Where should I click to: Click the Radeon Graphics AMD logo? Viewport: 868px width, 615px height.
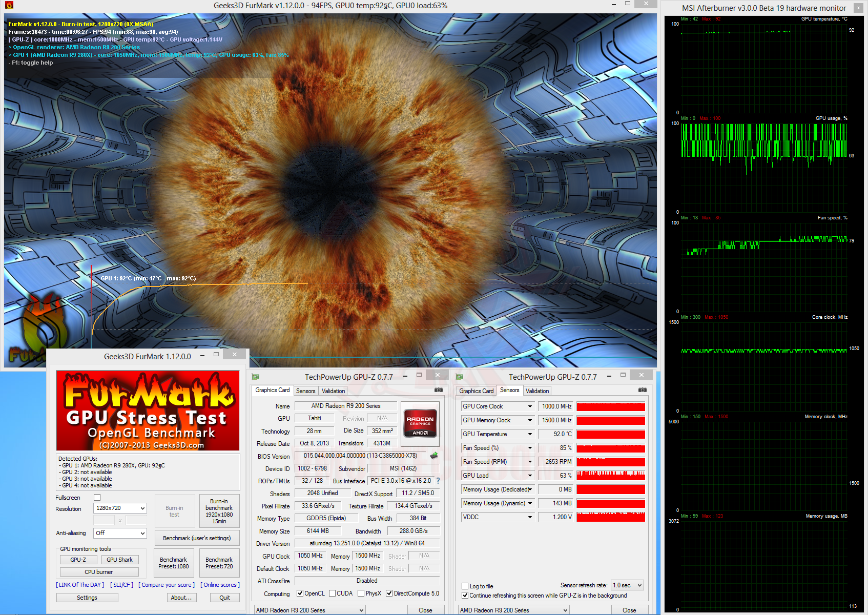pos(420,423)
